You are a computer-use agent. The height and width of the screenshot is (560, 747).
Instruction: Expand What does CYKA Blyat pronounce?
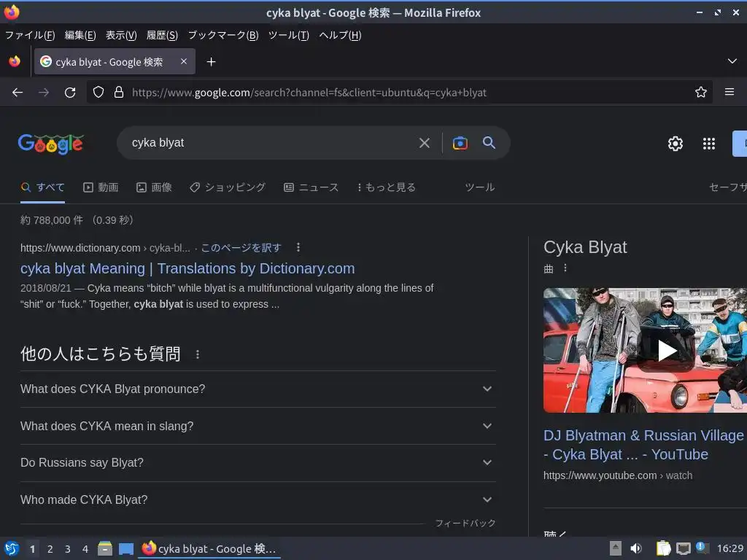(x=258, y=389)
